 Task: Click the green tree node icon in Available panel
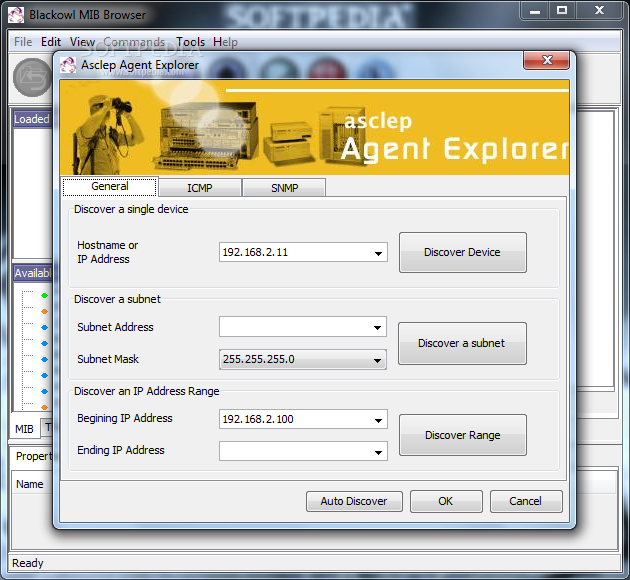coord(44,296)
